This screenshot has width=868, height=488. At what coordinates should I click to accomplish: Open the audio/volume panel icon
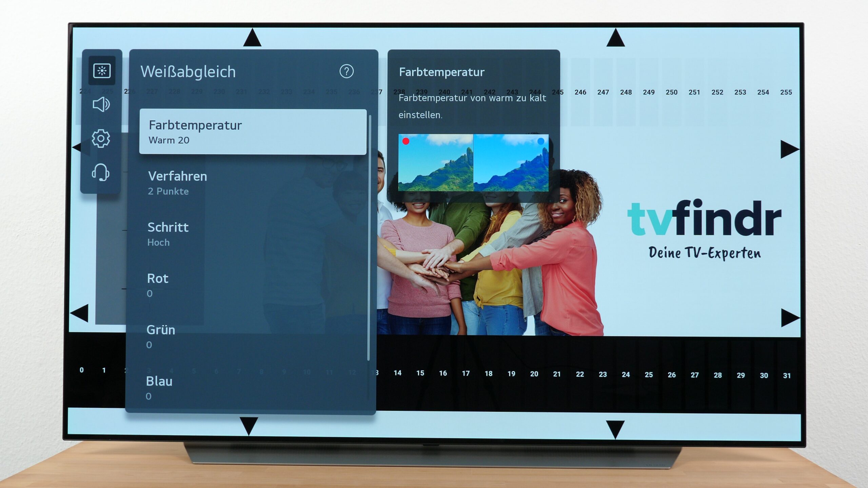click(x=101, y=105)
